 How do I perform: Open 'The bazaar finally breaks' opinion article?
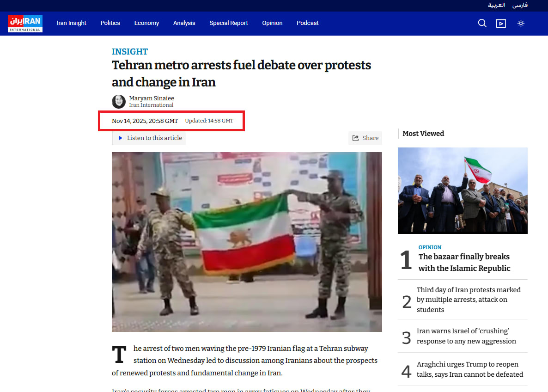coord(464,262)
